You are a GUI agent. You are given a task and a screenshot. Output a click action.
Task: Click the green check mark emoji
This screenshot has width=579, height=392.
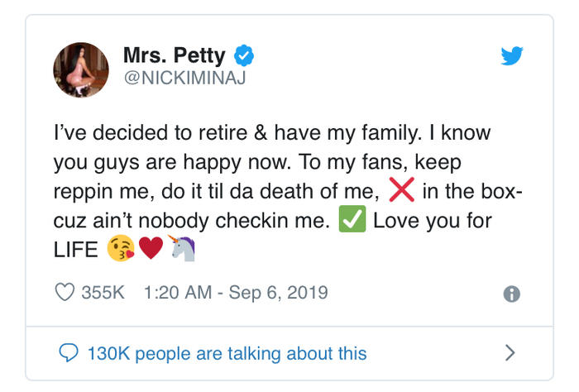click(x=352, y=222)
